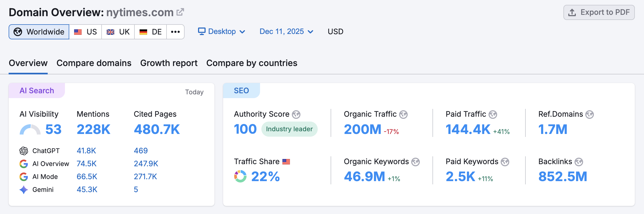Open Gemini mentions 45.3K
Viewport: 644px width, 214px height.
(x=87, y=189)
